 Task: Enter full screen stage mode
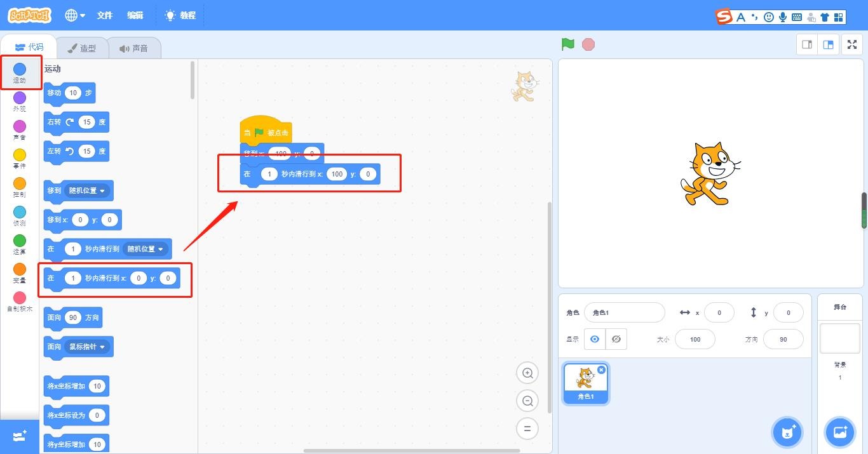coord(852,44)
